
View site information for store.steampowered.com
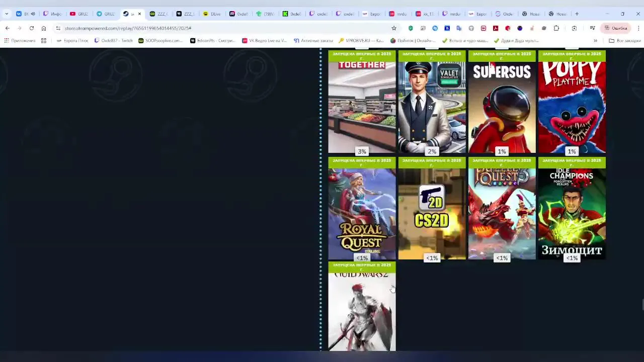pos(58,28)
